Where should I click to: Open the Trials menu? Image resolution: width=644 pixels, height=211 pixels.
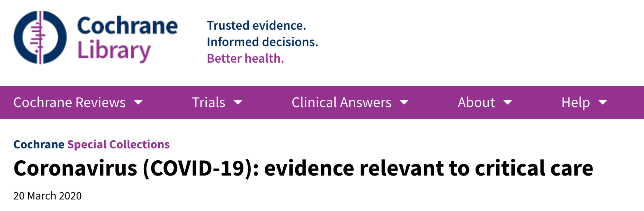coord(209,102)
